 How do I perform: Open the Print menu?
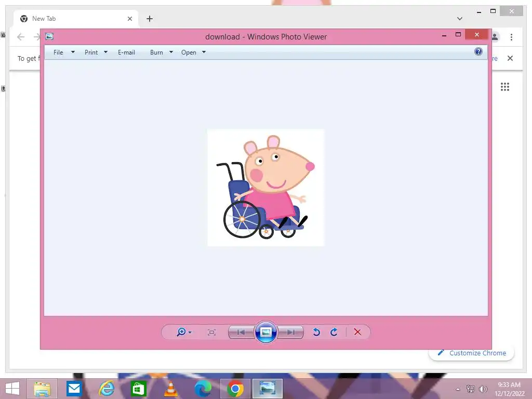(x=91, y=52)
